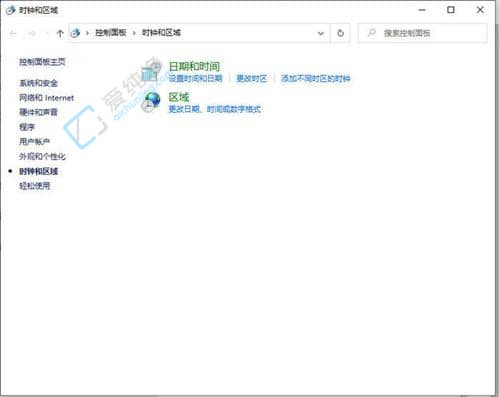Viewport: 500px width, 397px height.
Task: Maximize the 时钟和区域 window
Action: (x=451, y=10)
